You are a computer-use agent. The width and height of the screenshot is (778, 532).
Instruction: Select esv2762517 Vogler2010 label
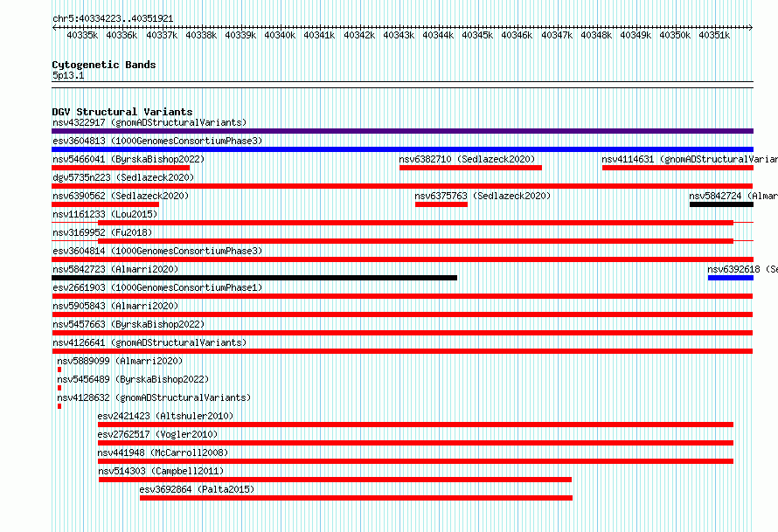(157, 434)
